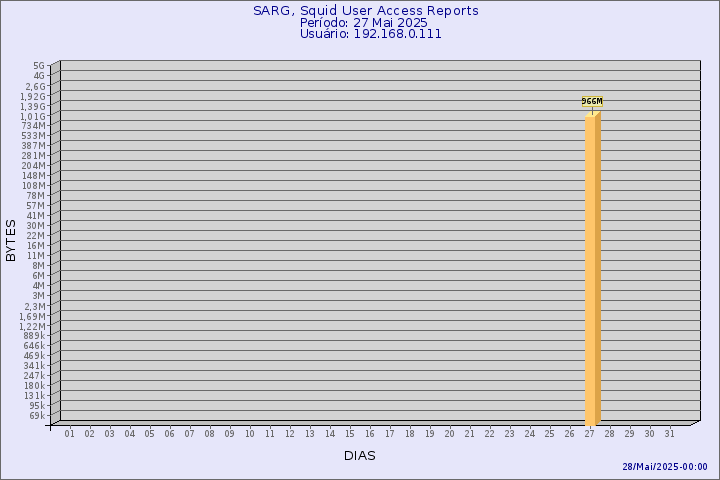
Task: Click the 1,01G y-axis label
Action: pyautogui.click(x=33, y=116)
